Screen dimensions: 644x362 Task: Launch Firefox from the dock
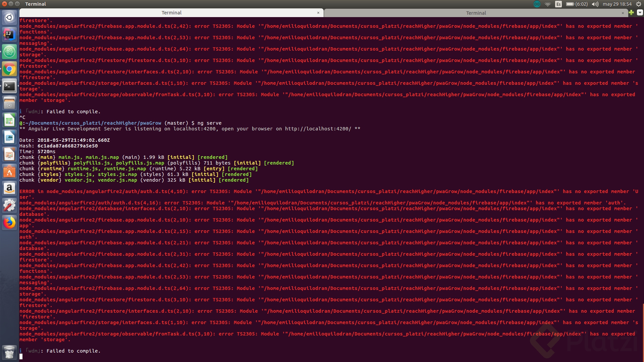point(9,223)
